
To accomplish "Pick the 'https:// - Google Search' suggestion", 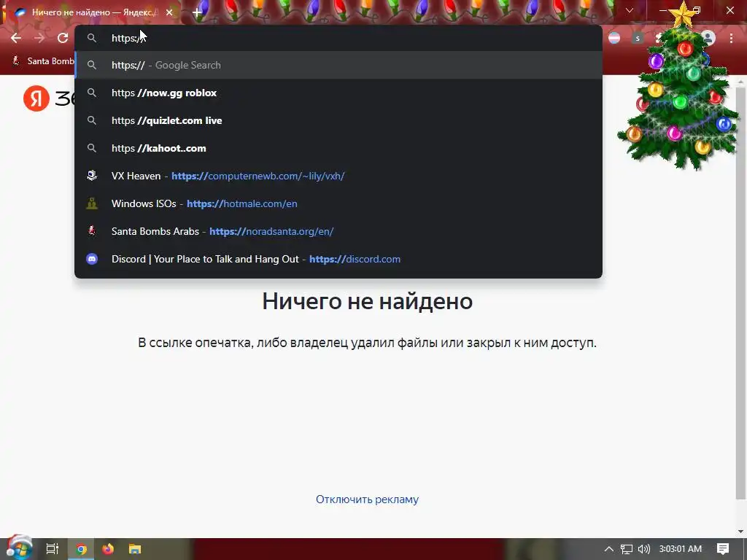I will click(x=338, y=65).
